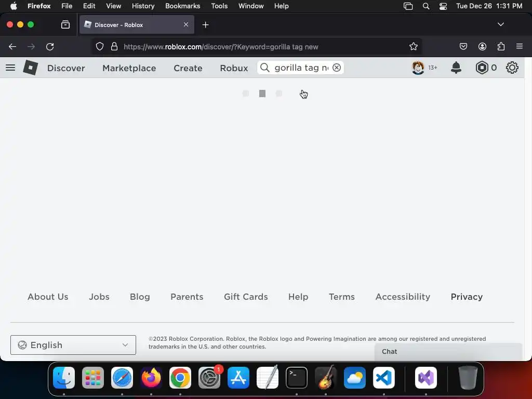Screen dimensions: 532x399
Task: Open tracking protection shield icon
Action: [99, 46]
